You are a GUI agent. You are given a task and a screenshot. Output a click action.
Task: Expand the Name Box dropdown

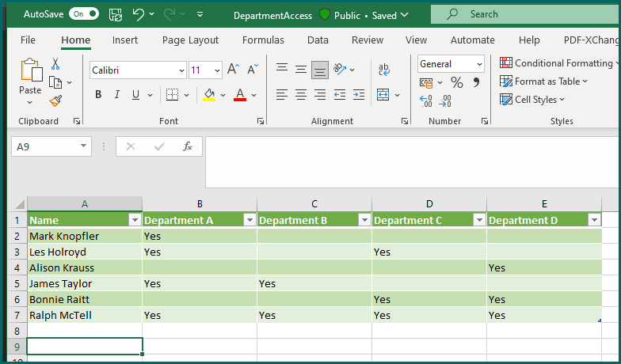point(83,146)
